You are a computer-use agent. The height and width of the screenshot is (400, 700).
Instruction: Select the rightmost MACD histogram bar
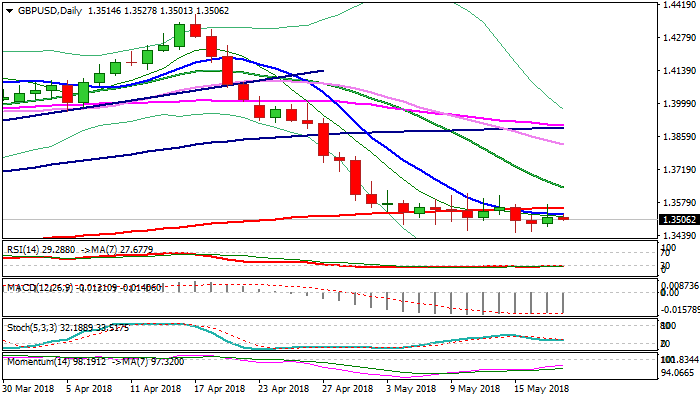563,302
